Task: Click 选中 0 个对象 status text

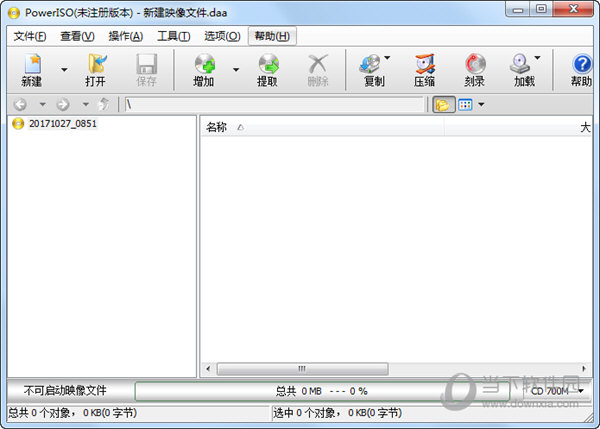Action: [338, 413]
